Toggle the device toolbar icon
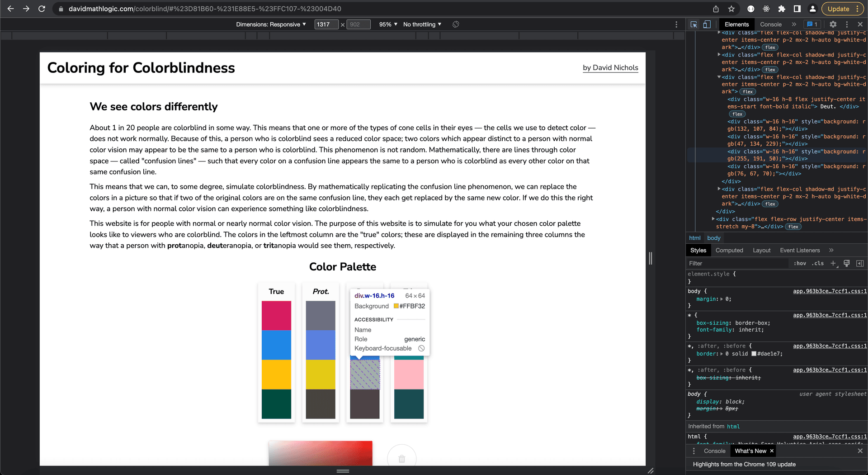The height and width of the screenshot is (475, 868). tap(707, 24)
